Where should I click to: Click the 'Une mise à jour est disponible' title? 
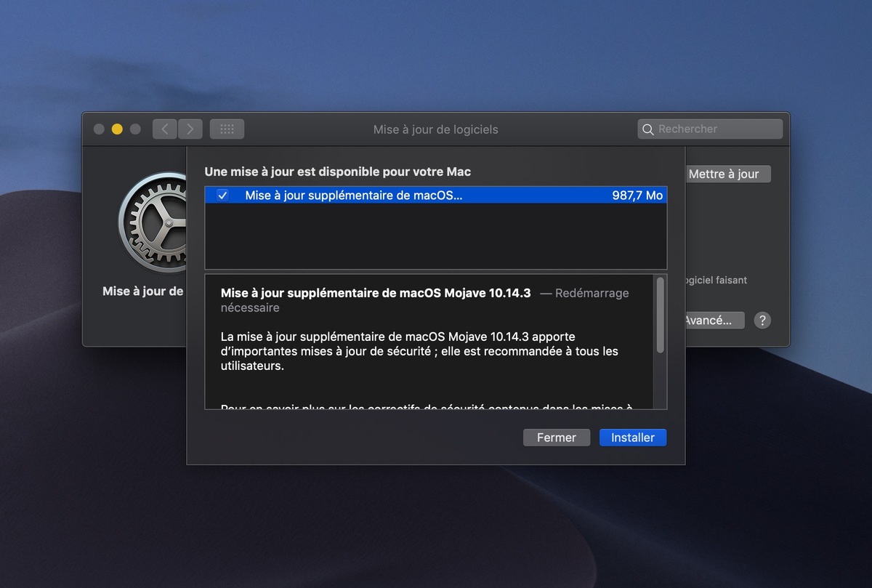tap(338, 172)
